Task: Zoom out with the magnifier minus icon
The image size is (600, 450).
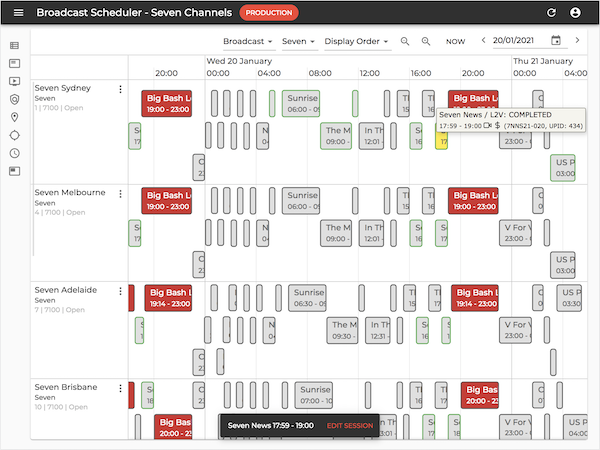Action: tap(405, 41)
